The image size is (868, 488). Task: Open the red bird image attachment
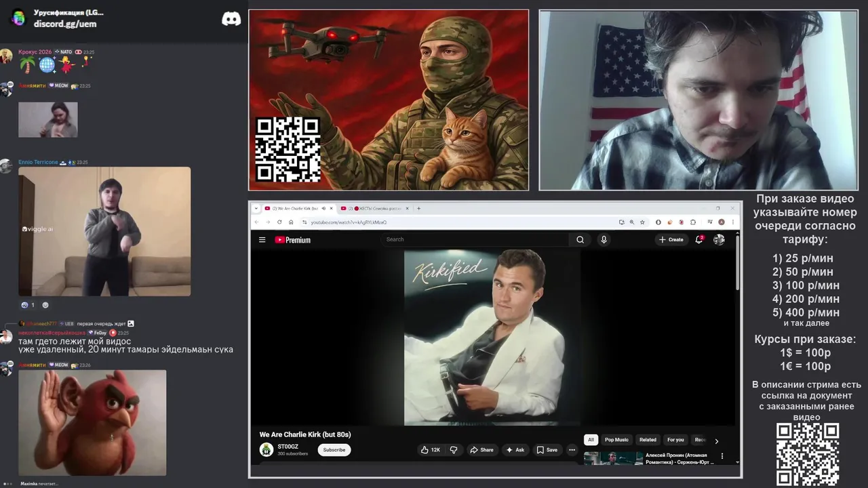[x=92, y=422]
